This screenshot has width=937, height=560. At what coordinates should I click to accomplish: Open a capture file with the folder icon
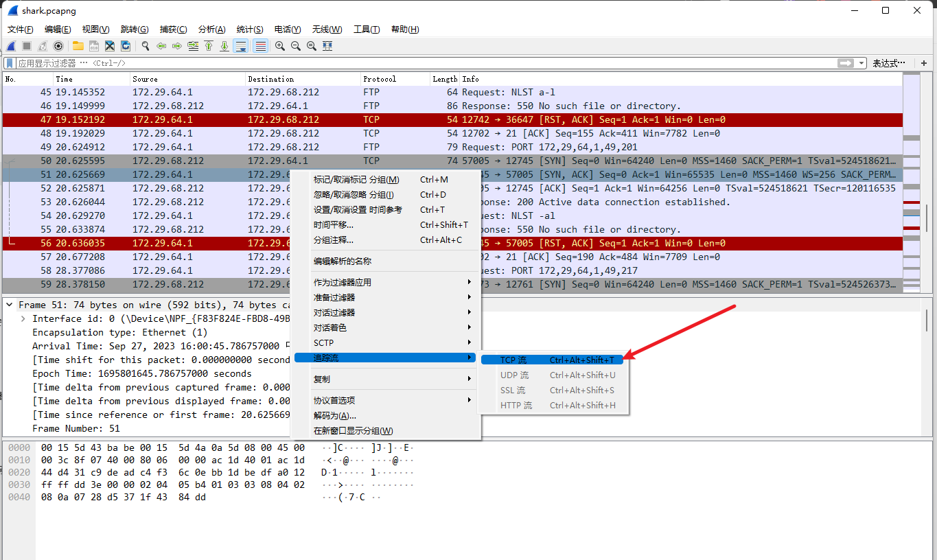78,46
